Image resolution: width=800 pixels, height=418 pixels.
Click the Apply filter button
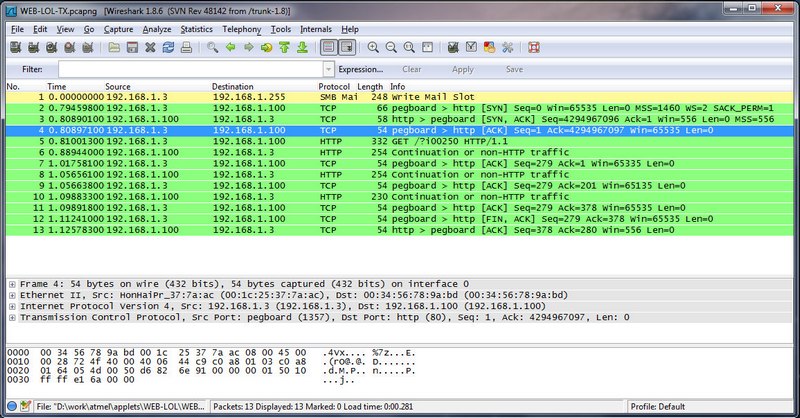coord(463,70)
